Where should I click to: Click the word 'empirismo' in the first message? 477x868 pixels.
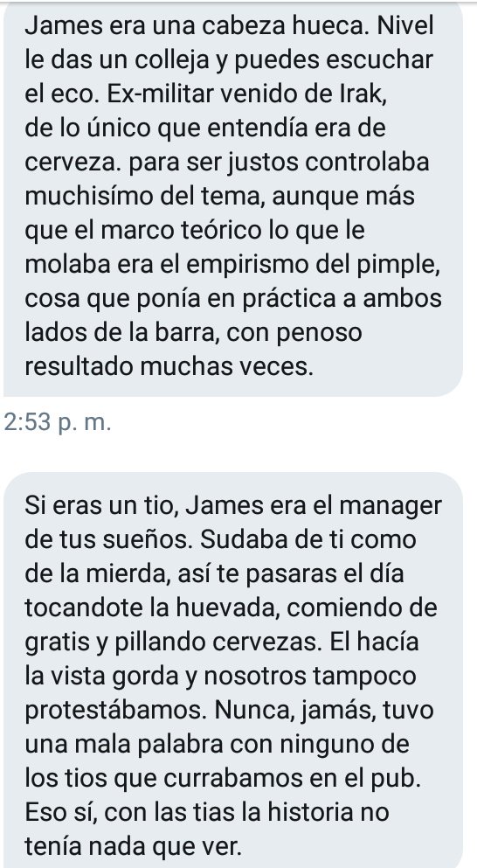pos(248,265)
